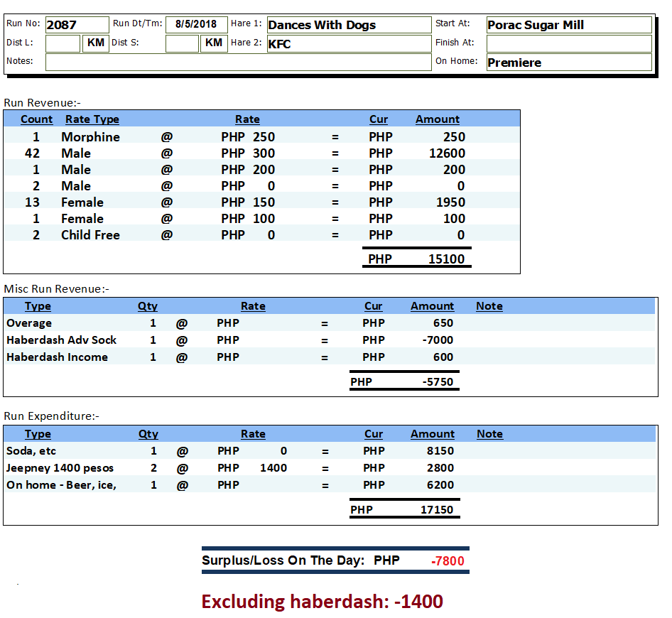Click the Hare 2 field containing KFC
This screenshot has width=672, height=618.
pos(349,43)
